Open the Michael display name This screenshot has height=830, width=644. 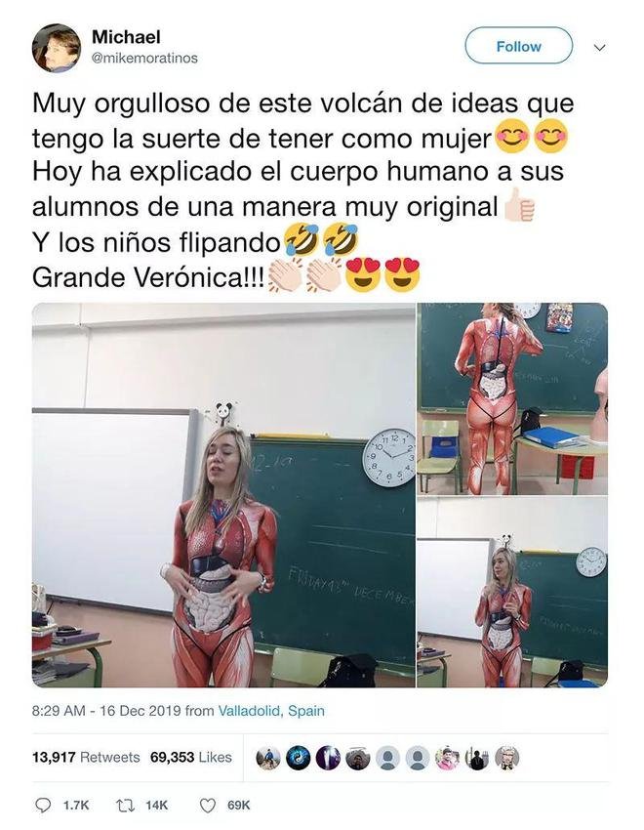(x=126, y=37)
